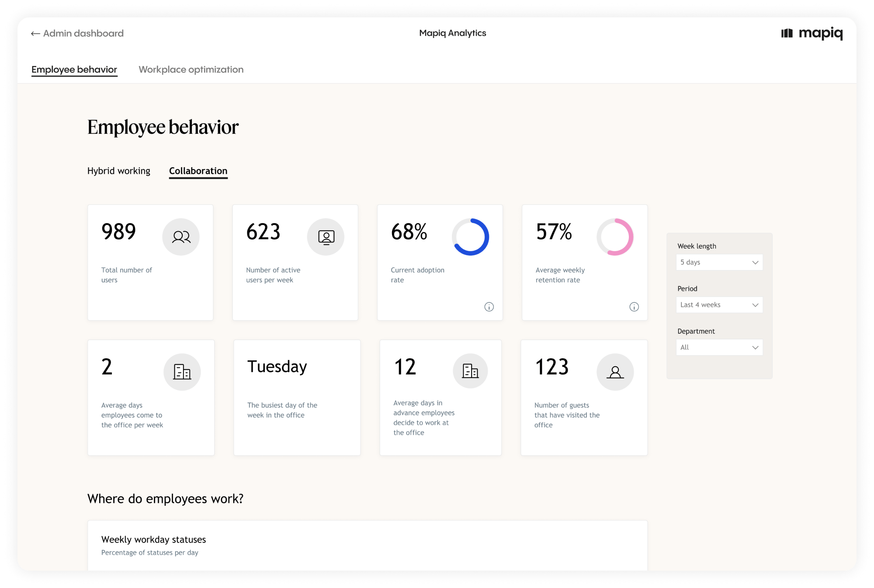874x588 pixels.
Task: Switch to the Workplace optimization tab
Action: coord(191,69)
